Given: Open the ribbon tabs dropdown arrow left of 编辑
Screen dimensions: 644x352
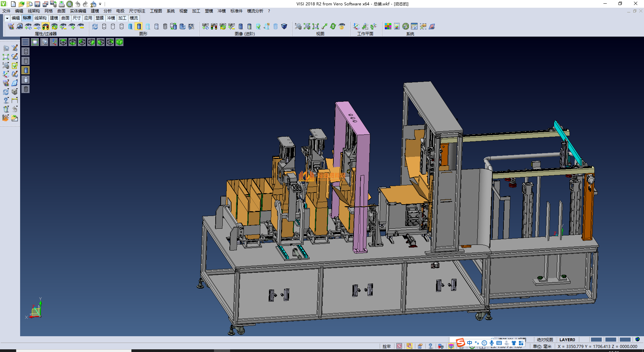Looking at the screenshot, I should (7, 18).
